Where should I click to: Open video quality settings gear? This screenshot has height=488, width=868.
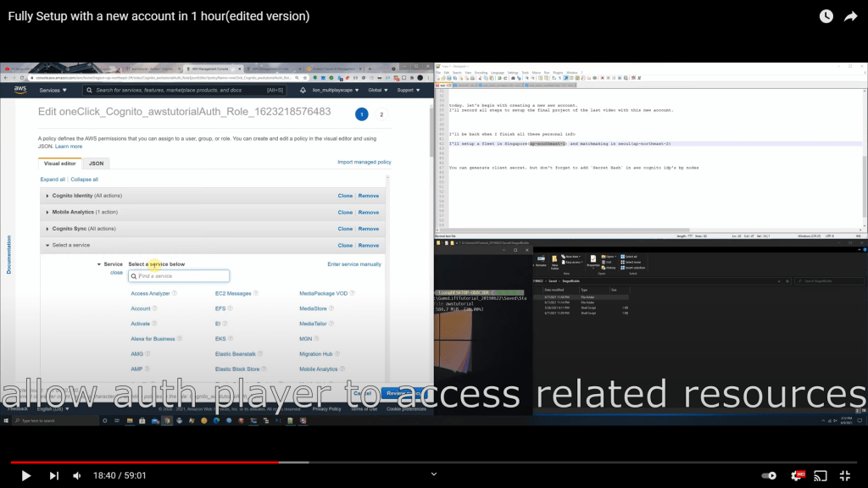[796, 475]
